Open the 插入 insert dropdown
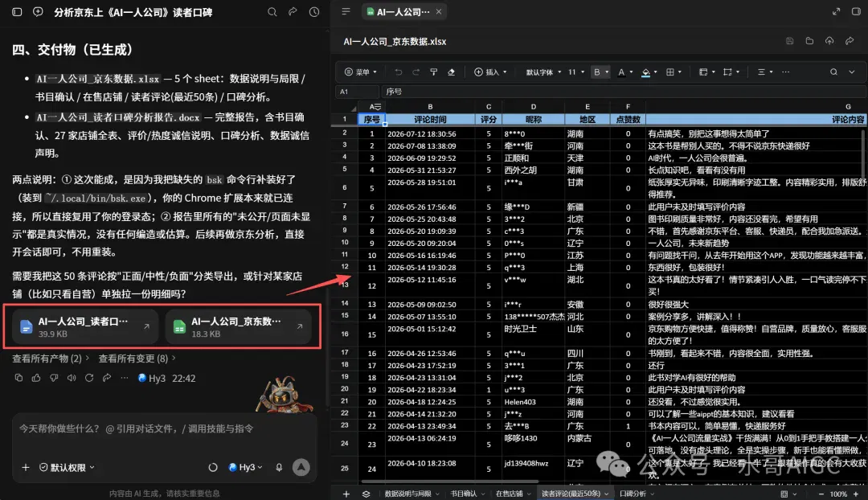Viewport: 868px width, 500px height. [490, 72]
